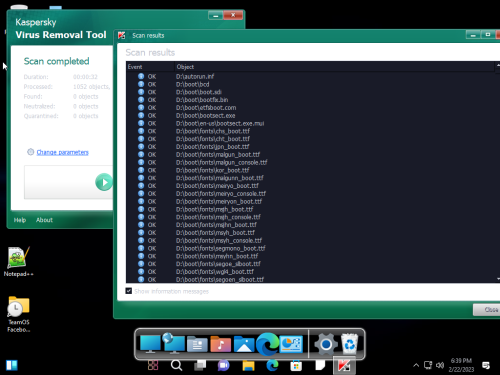500x375 pixels.
Task: Select row D:\boot\fonts\wgl4_boot.ttf
Action: click(310, 272)
